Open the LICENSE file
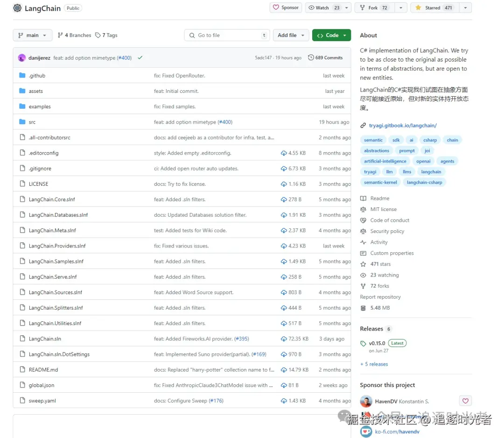 [39, 184]
